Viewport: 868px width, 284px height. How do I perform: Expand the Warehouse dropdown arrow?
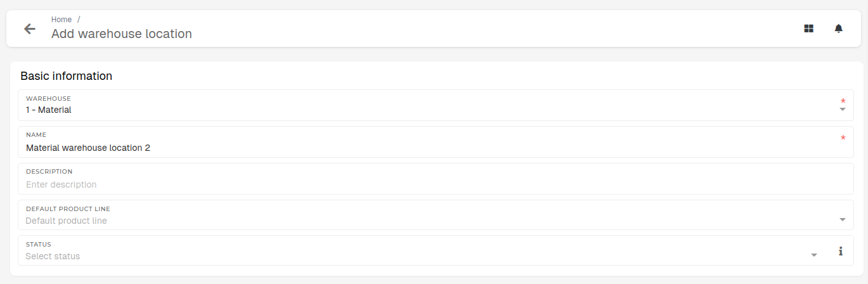coord(843,110)
